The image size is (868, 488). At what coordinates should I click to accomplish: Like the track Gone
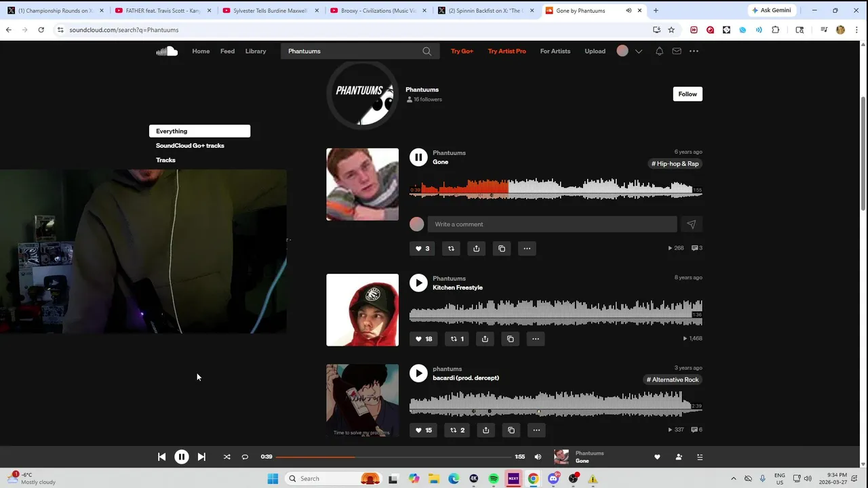(x=422, y=248)
